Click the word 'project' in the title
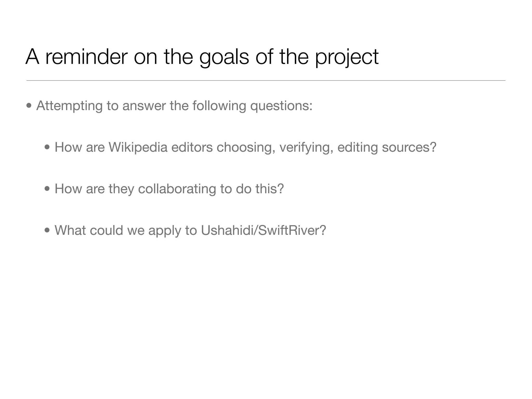Image resolution: width=532 pixels, height=399 pixels. pyautogui.click(x=347, y=57)
